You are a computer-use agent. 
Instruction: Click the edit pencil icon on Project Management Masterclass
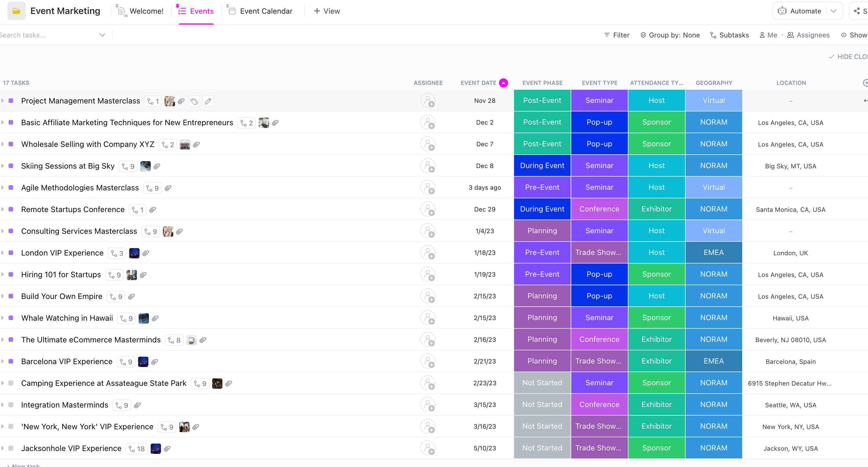click(208, 101)
